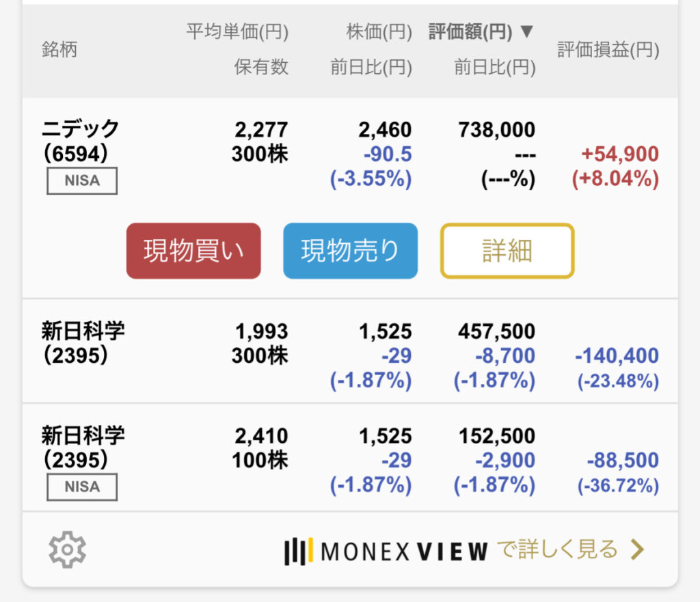Open the settings gear icon
This screenshot has height=602, width=700.
point(67,549)
